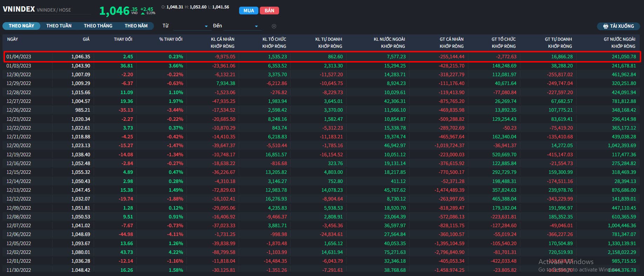This screenshot has height=276, width=644.
Task: Click the % THAY ĐỔI column header
Action: pyautogui.click(x=171, y=39)
